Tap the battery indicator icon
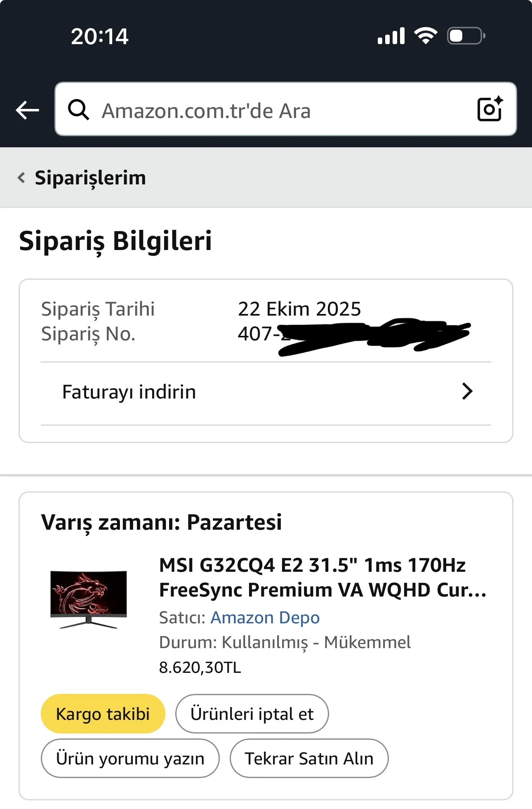Image resolution: width=532 pixels, height=809 pixels. click(x=466, y=36)
